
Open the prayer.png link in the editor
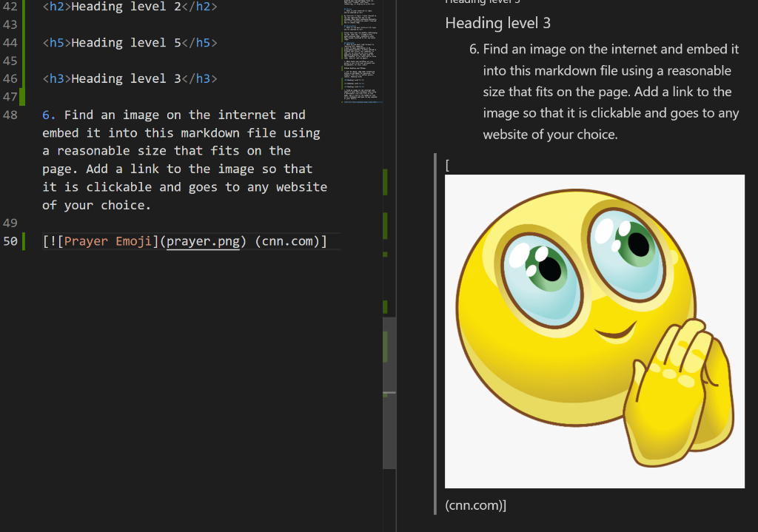203,240
